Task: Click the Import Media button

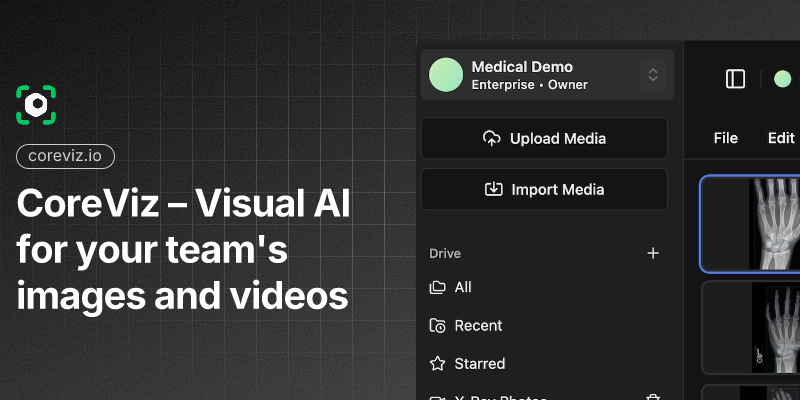Action: (544, 189)
